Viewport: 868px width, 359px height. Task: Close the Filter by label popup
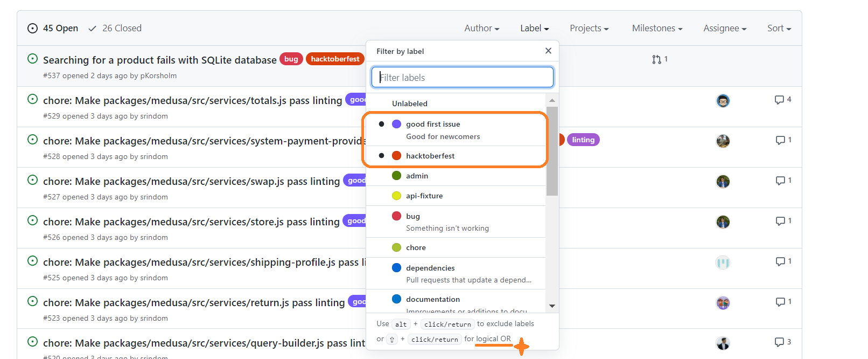click(x=548, y=51)
